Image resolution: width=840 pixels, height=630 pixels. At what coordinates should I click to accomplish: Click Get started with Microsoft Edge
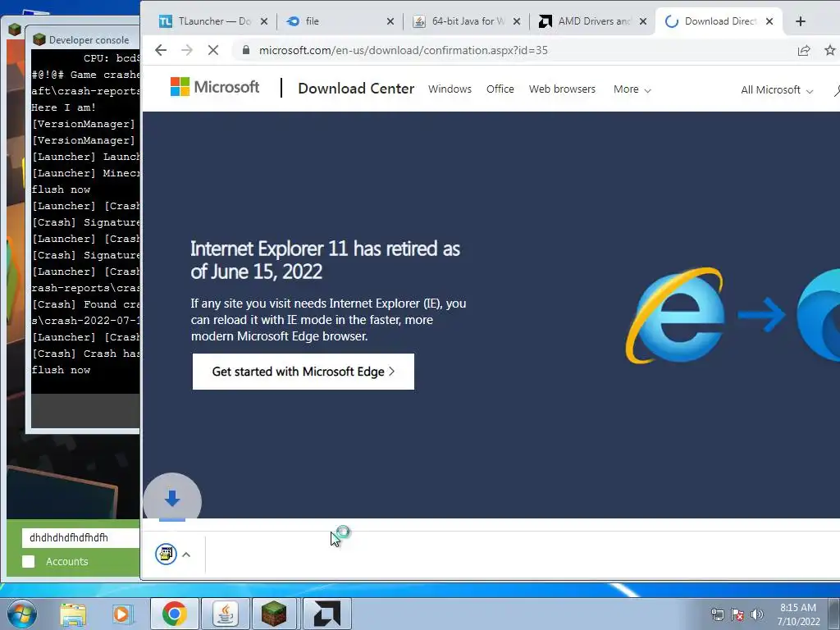click(304, 372)
